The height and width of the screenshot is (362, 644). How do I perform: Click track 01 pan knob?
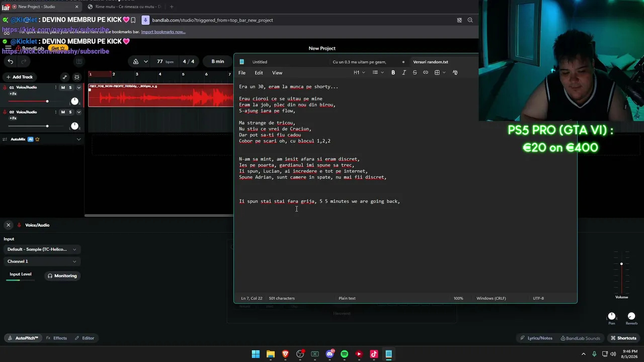coord(74,101)
